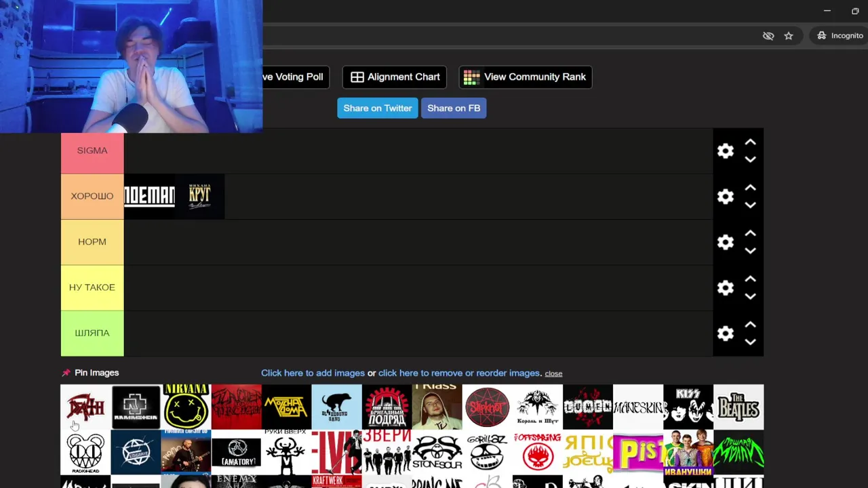Move ХОРОШО row down with its arrow

[x=750, y=205]
